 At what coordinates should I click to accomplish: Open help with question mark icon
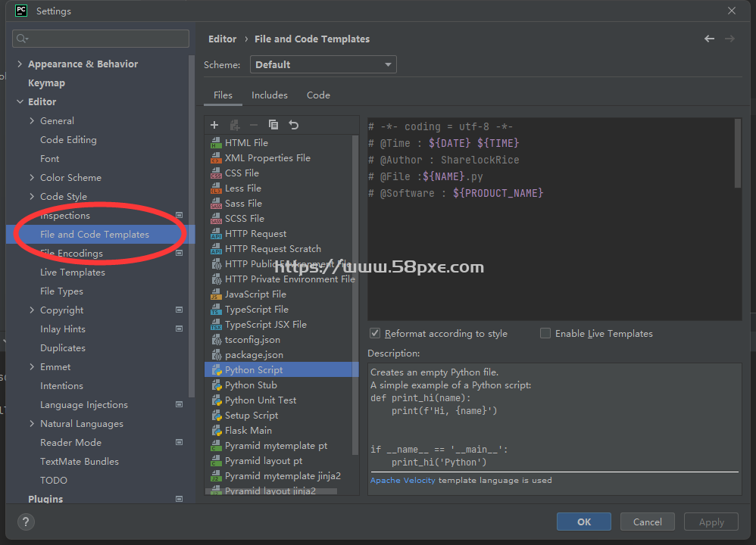pos(26,522)
